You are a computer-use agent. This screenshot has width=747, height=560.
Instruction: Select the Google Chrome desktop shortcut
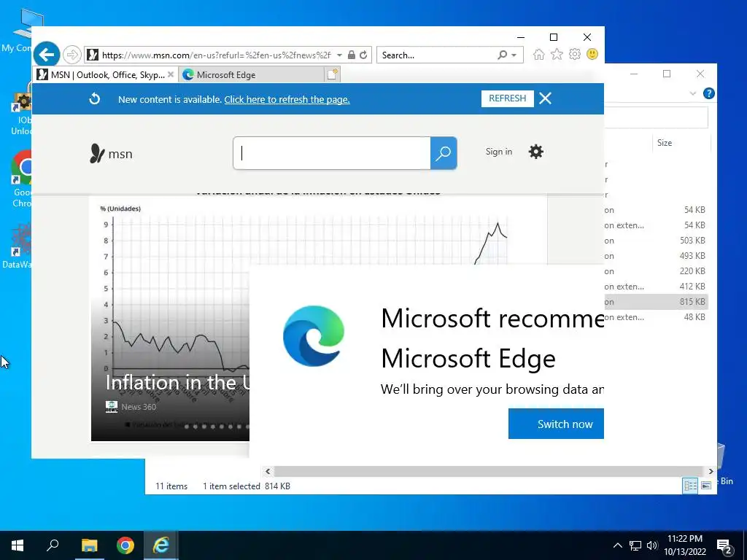coord(21,179)
